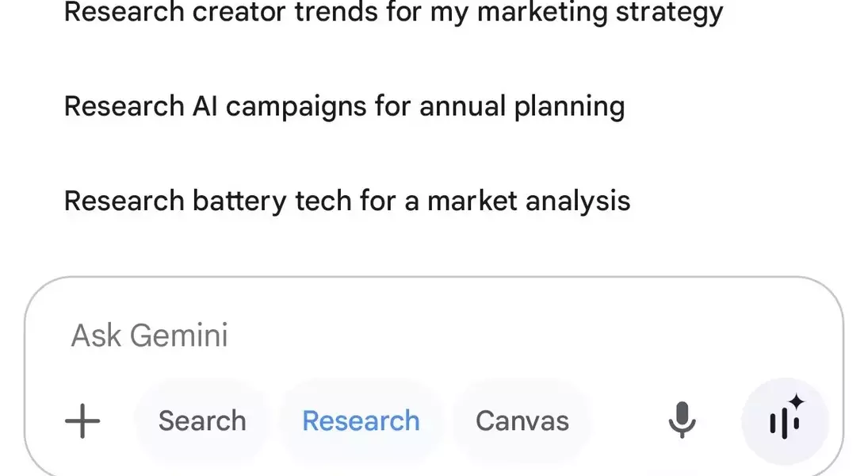
Task: Focus the Ask Gemini text field
Action: pos(434,336)
